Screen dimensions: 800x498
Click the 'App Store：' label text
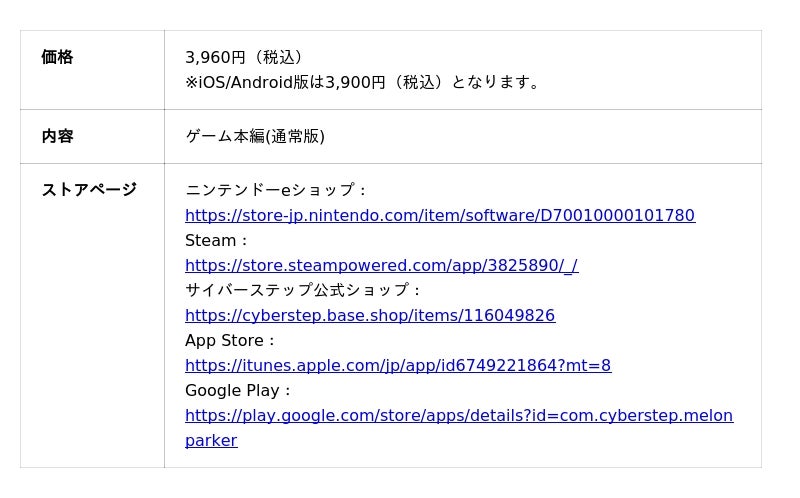pyautogui.click(x=230, y=341)
